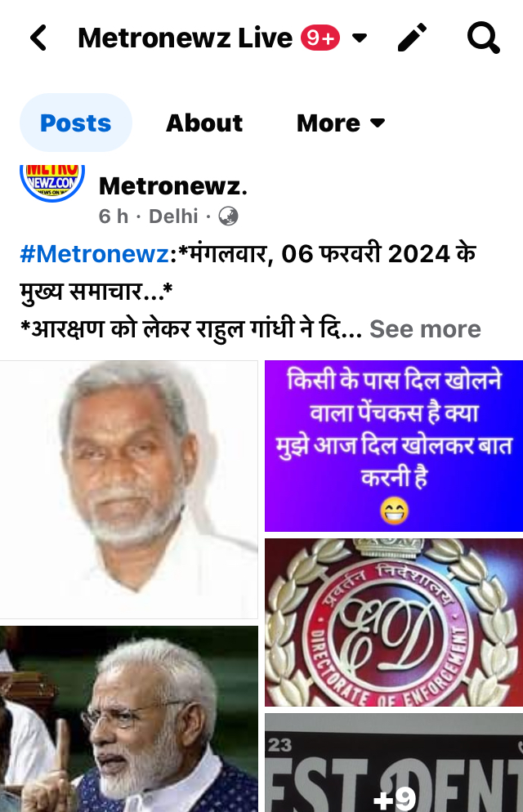Switch to the About tab
523x812 pixels.
[x=204, y=123]
